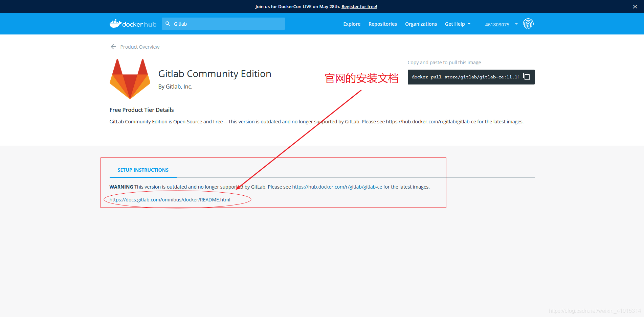
Task: Click the Docker Hub whale logo
Action: [x=133, y=24]
